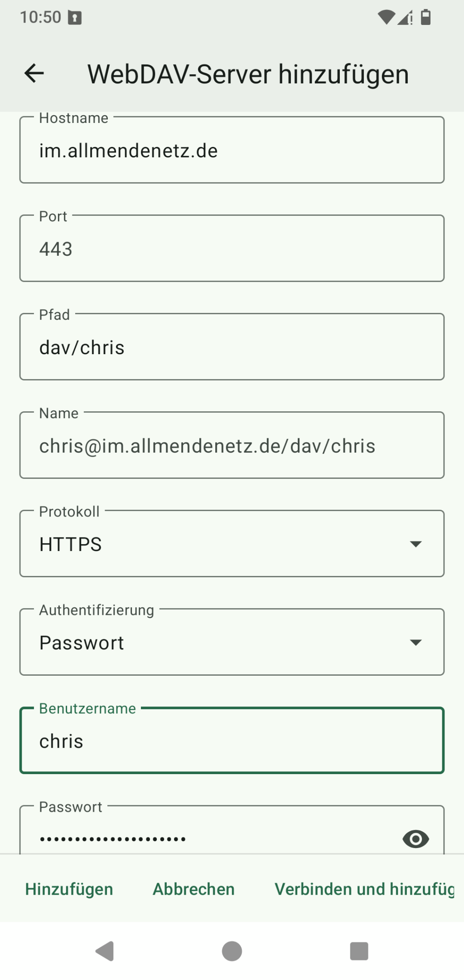Show password with the eye icon
Image resolution: width=464 pixels, height=980 pixels.
tap(415, 839)
